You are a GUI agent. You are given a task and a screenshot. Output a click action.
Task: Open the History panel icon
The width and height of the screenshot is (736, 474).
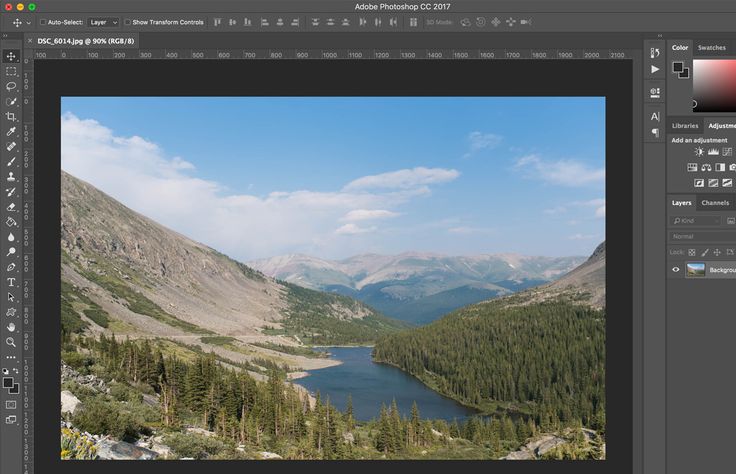point(655,53)
